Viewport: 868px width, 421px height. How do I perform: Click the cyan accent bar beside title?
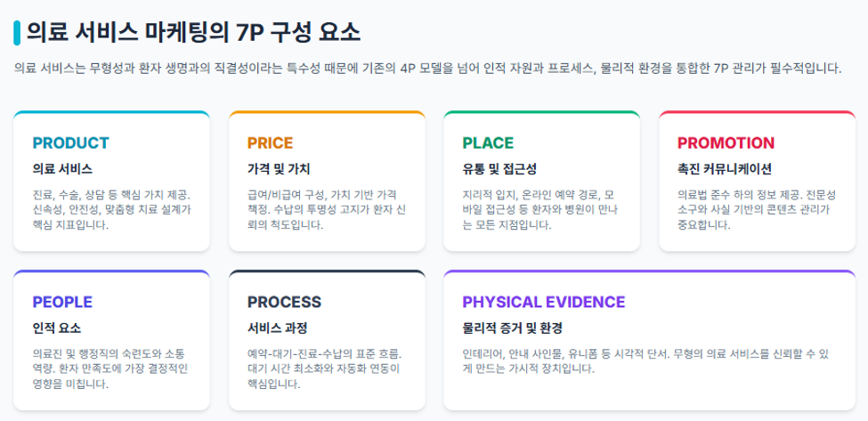(17, 33)
